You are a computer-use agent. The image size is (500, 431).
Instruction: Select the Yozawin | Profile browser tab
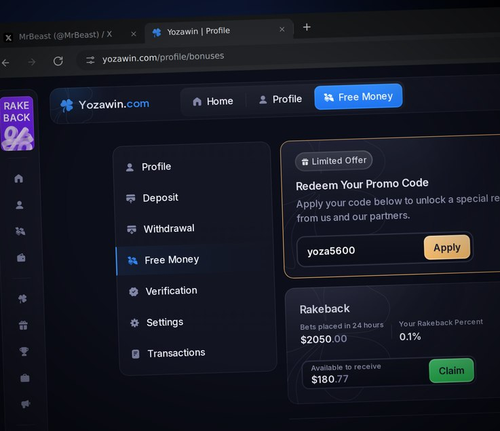tap(219, 31)
